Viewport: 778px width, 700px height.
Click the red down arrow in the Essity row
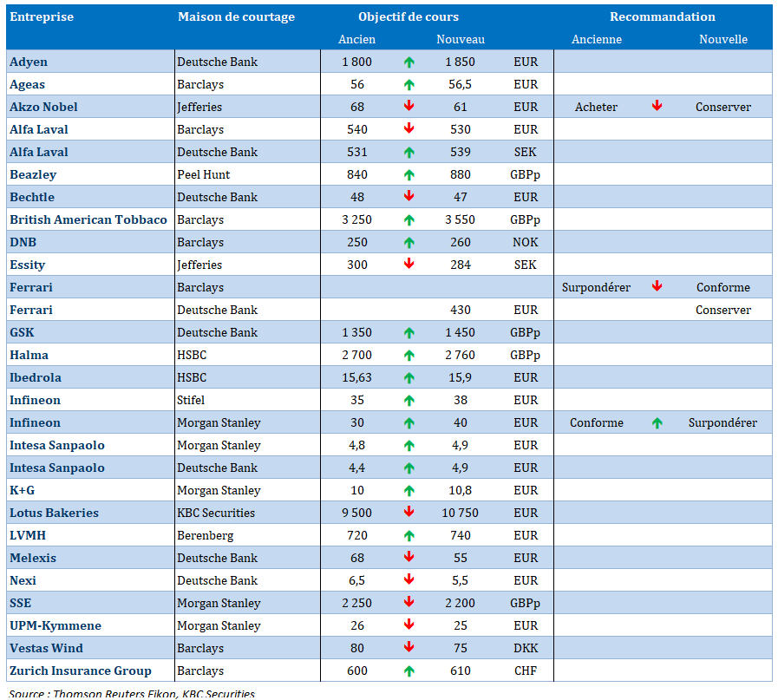(x=409, y=264)
